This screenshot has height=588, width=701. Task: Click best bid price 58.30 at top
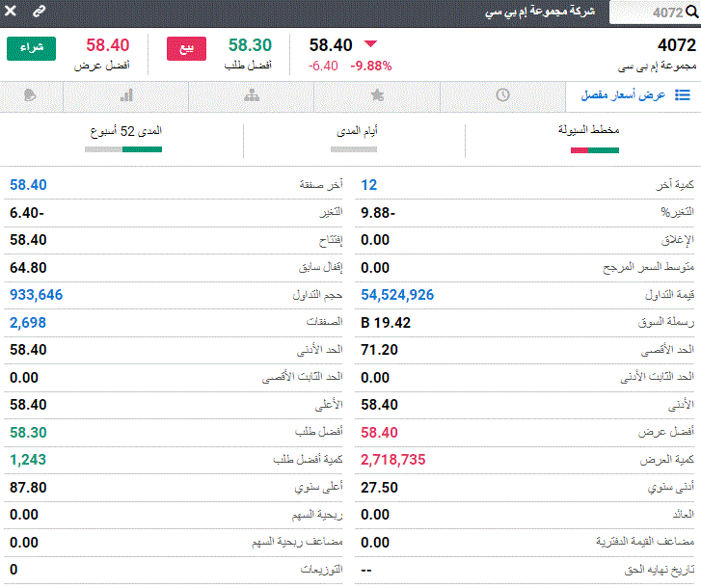250,45
